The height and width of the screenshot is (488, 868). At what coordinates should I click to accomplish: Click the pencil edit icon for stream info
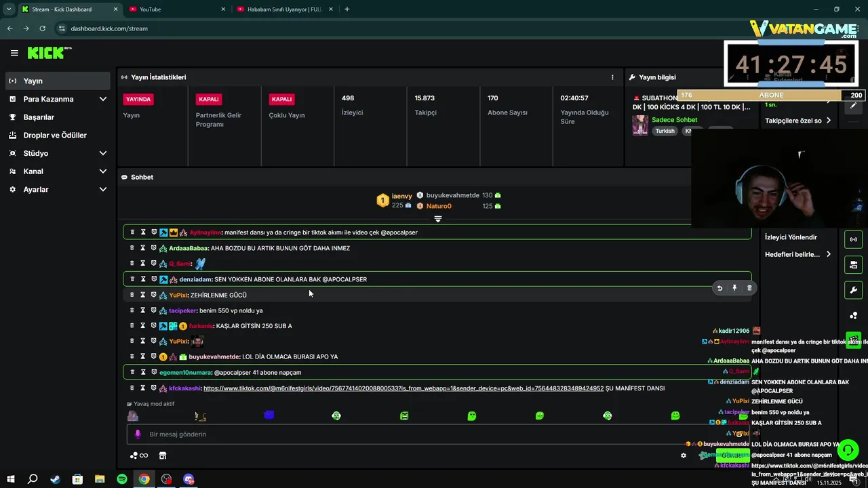tap(853, 106)
